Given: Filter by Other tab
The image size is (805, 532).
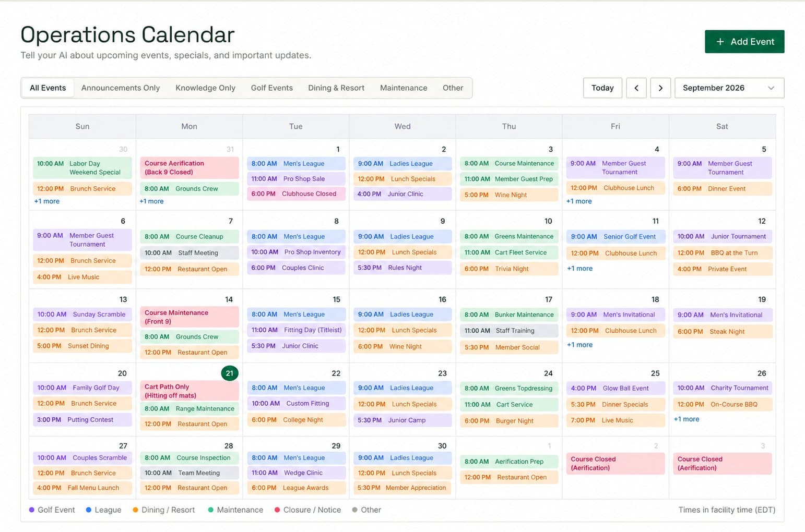Looking at the screenshot, I should pyautogui.click(x=453, y=88).
